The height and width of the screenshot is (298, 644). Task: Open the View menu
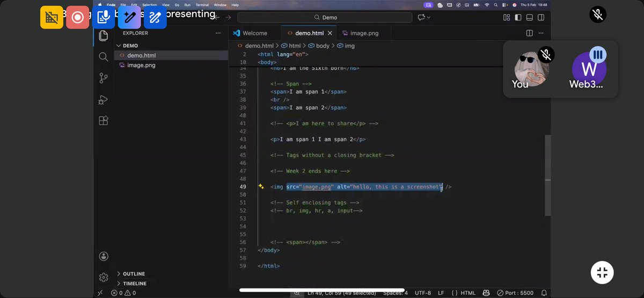point(166,5)
